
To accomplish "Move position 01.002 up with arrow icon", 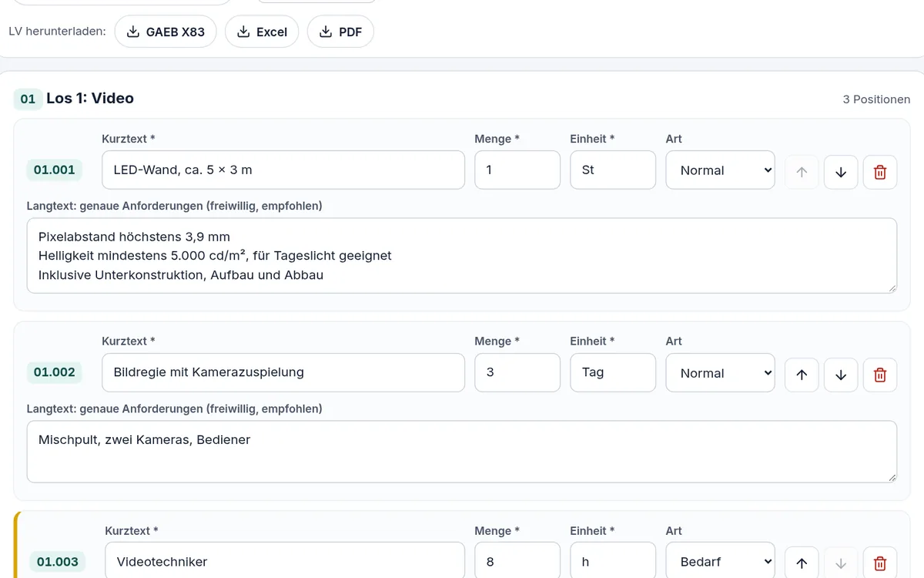I will [802, 375].
